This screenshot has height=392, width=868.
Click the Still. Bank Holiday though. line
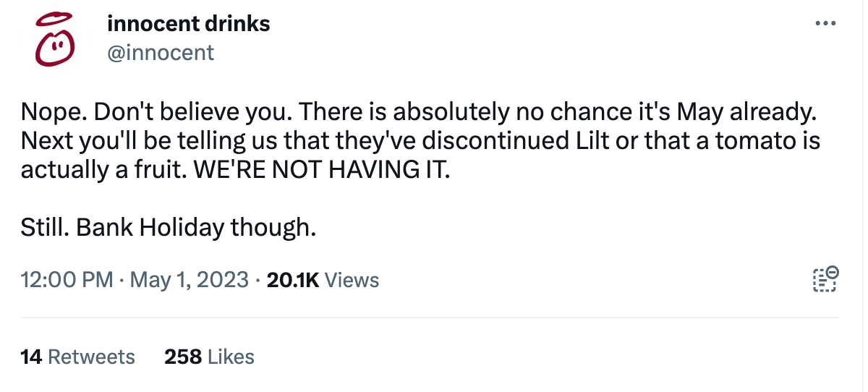coord(169,227)
